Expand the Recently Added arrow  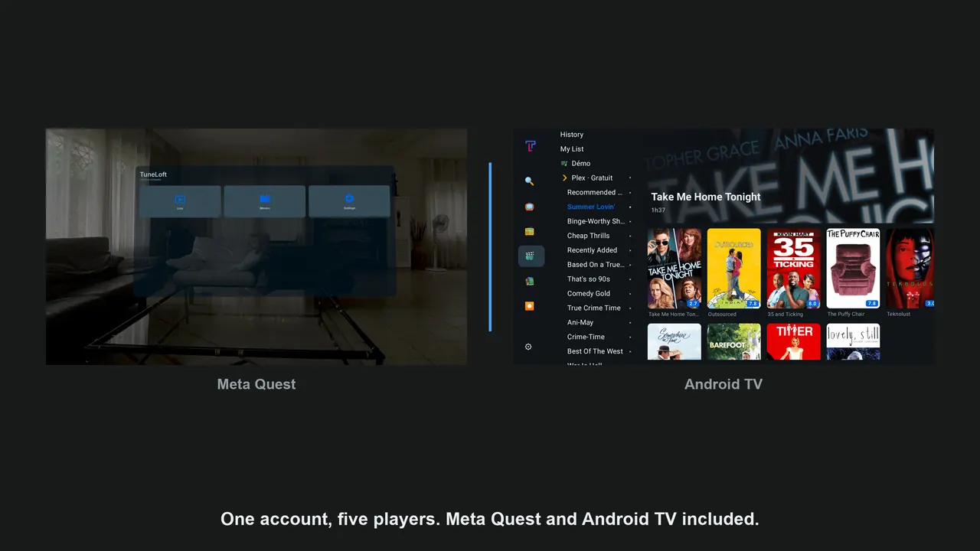point(630,250)
